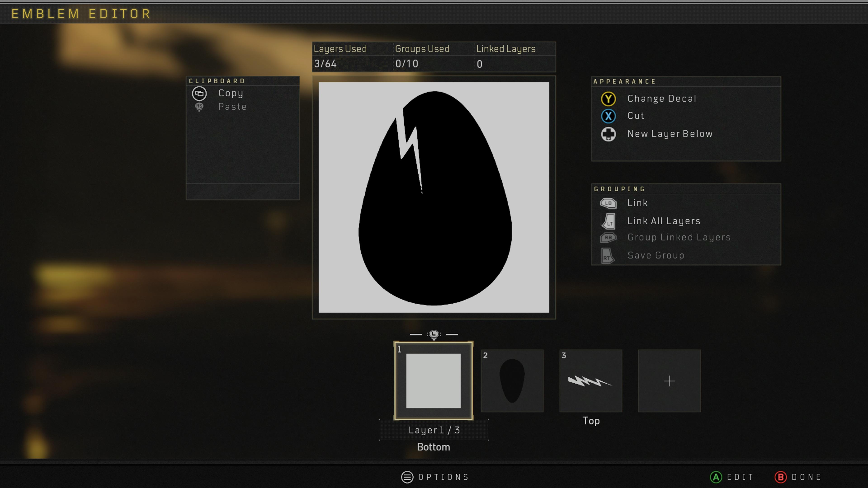Click the D-pad New Layer Below icon
This screenshot has height=488, width=868.
point(608,134)
